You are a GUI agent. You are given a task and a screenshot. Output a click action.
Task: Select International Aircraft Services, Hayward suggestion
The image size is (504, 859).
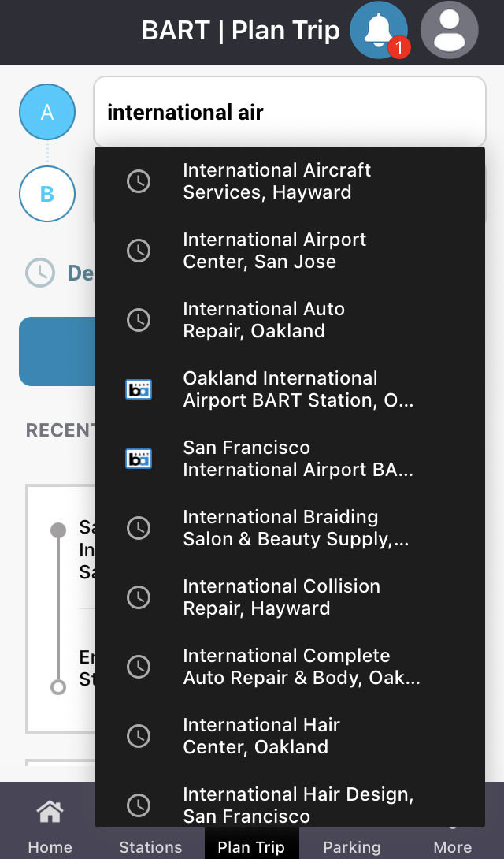point(290,181)
